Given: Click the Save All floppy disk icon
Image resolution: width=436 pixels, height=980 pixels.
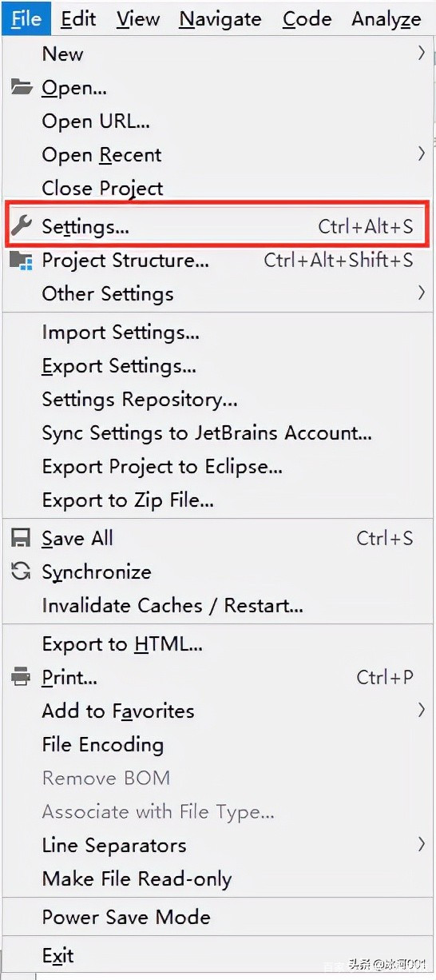Looking at the screenshot, I should pos(21,538).
